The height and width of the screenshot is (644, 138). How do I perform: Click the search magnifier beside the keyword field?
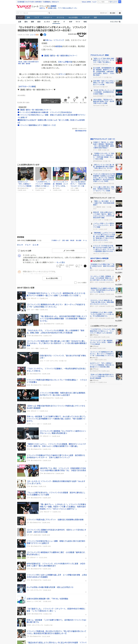coord(49,13)
